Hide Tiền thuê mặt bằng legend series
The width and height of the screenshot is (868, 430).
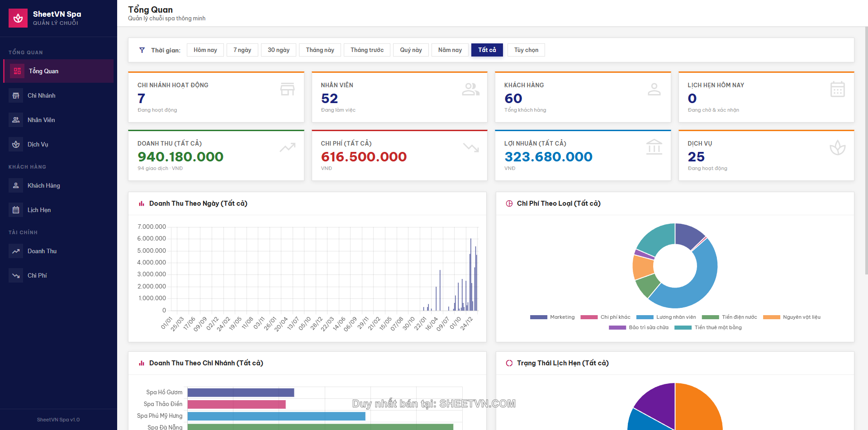pyautogui.click(x=708, y=327)
